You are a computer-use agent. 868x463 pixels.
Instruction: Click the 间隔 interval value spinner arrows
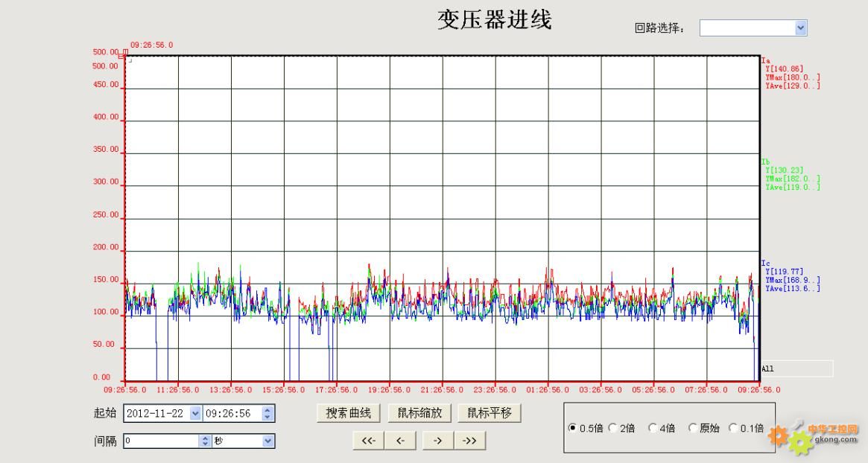click(206, 441)
